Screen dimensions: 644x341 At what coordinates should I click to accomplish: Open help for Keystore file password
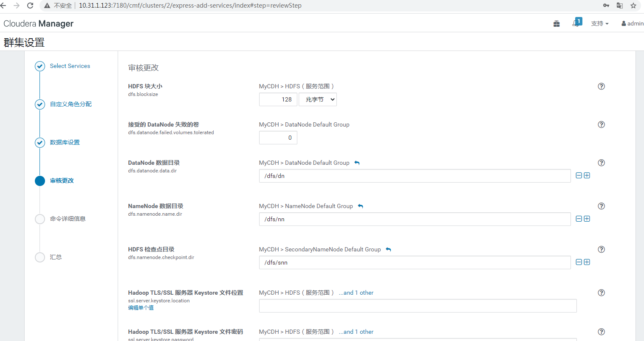[601, 332]
